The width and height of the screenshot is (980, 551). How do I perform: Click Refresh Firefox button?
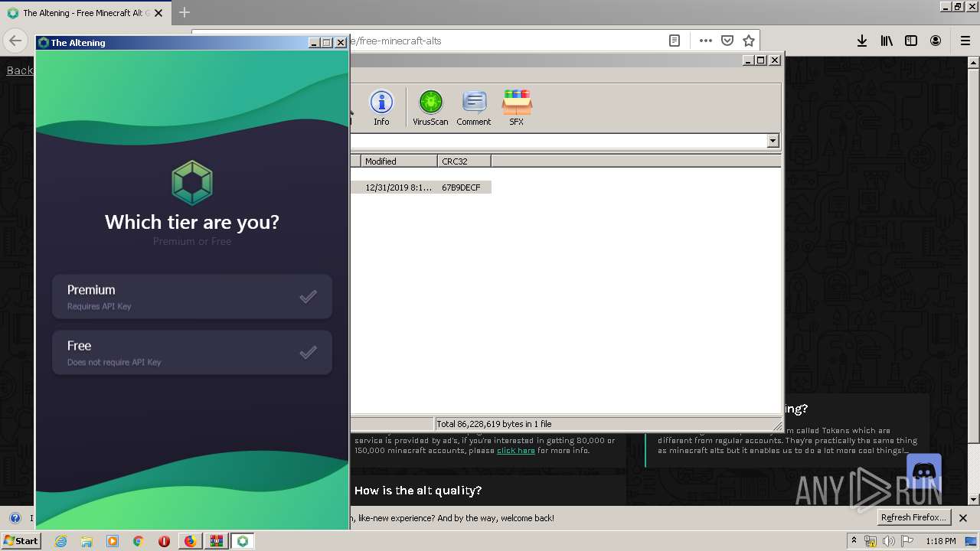(914, 517)
